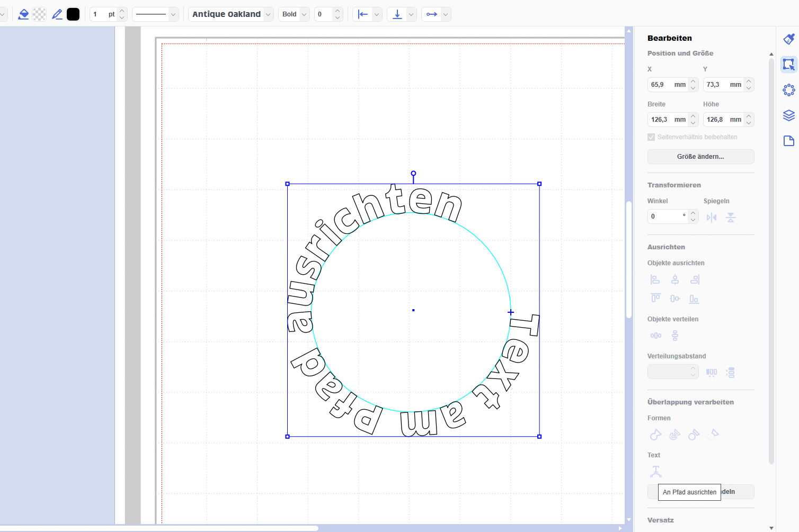Click the weld shapes icon under Formen
Screen dimensions: 799x532
(x=656, y=435)
